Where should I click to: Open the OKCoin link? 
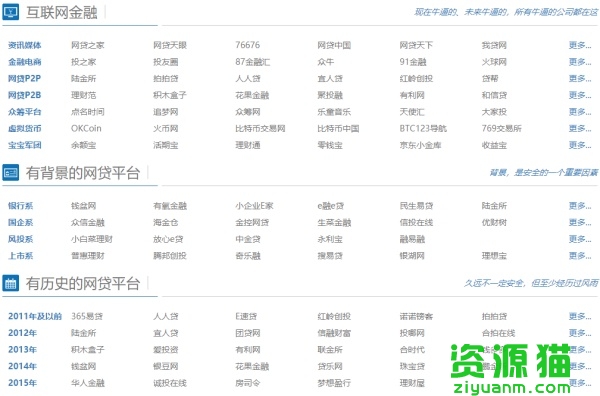click(86, 129)
